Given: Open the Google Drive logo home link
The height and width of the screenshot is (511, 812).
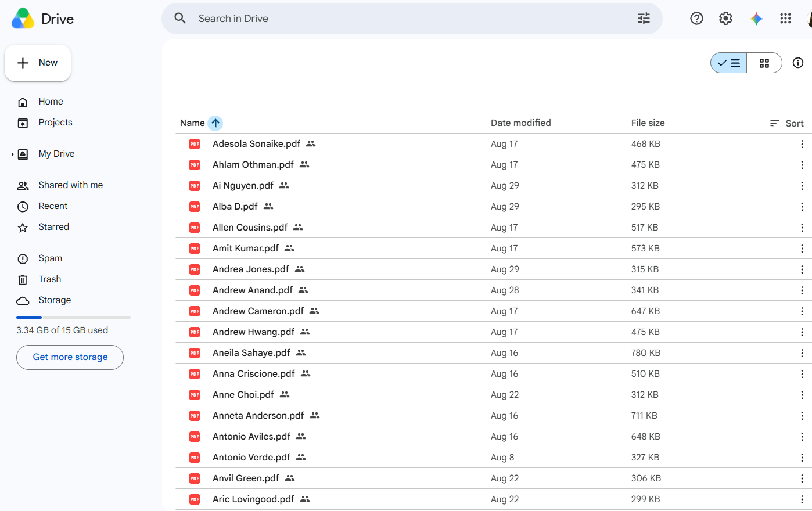Looking at the screenshot, I should pyautogui.click(x=43, y=19).
